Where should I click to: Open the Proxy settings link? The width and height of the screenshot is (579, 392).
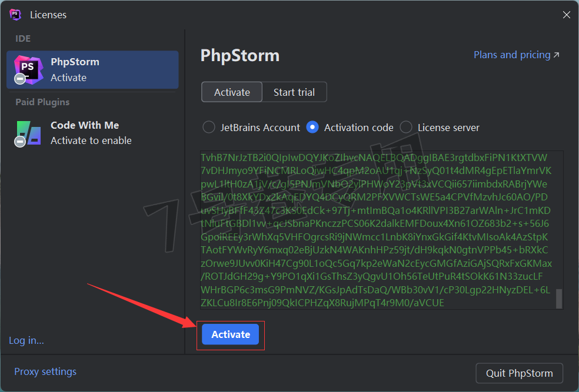pos(45,371)
